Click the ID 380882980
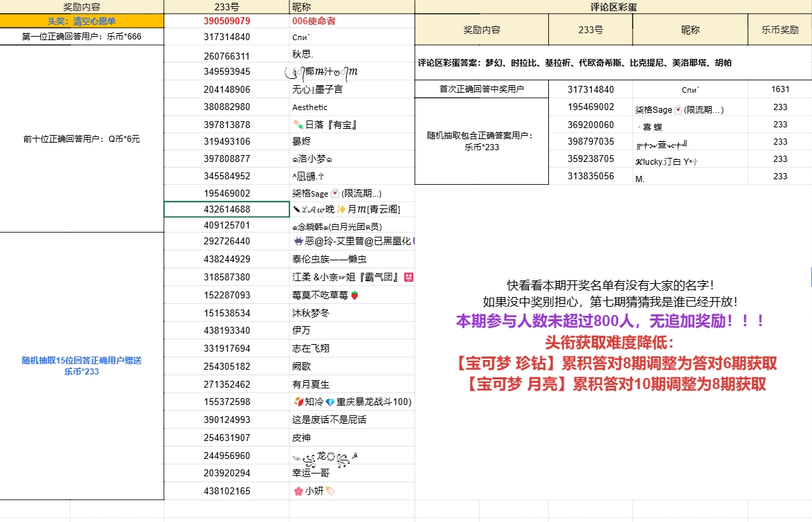Image resolution: width=812 pixels, height=522 pixels. 227,107
